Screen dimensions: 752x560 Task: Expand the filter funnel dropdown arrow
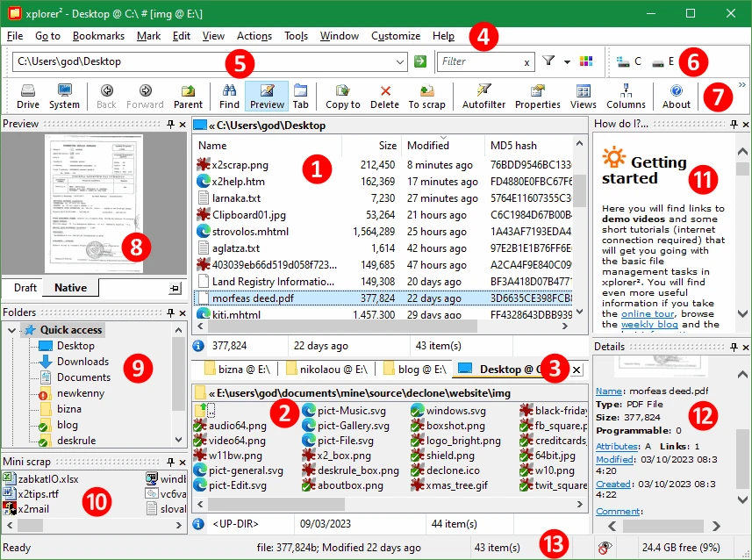point(567,62)
